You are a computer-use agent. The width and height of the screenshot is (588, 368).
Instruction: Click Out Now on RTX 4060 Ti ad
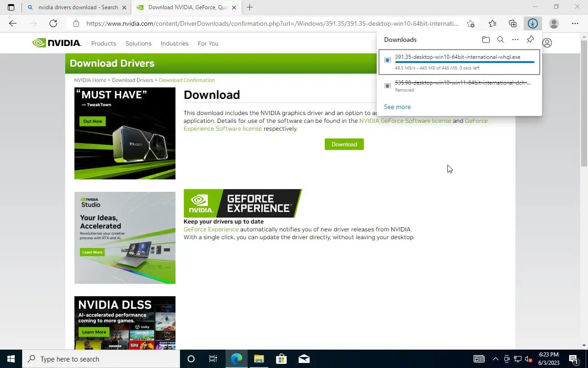pos(93,121)
